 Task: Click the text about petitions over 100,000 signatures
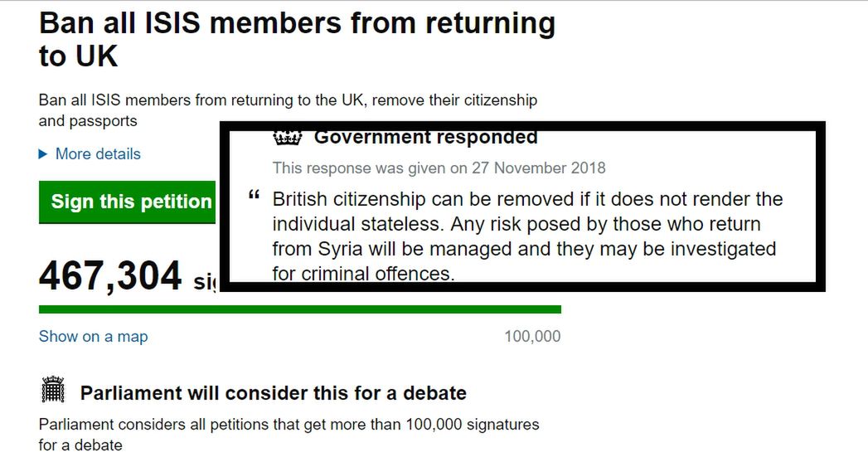click(289, 435)
